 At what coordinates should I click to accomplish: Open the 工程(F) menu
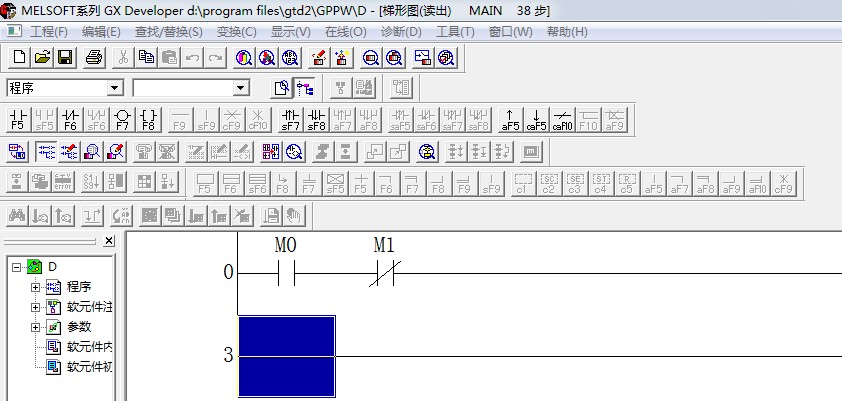pyautogui.click(x=48, y=32)
